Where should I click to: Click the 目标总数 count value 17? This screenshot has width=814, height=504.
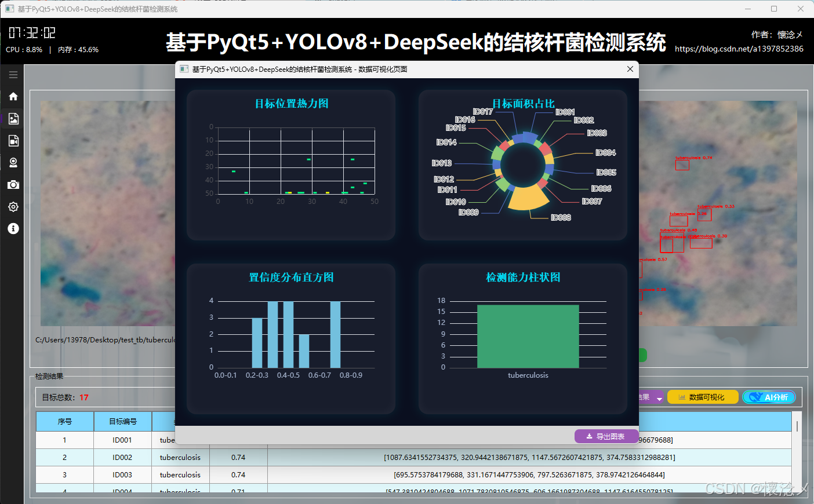point(84,397)
